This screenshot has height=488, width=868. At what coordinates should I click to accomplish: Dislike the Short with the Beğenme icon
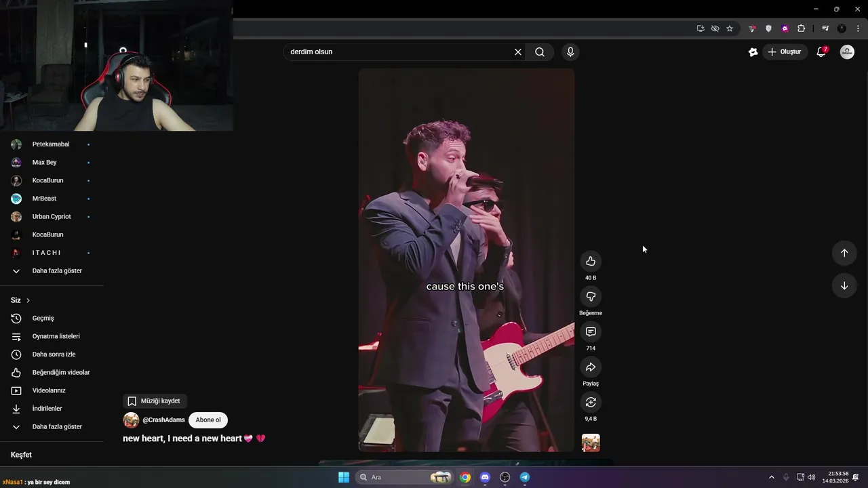(591, 297)
